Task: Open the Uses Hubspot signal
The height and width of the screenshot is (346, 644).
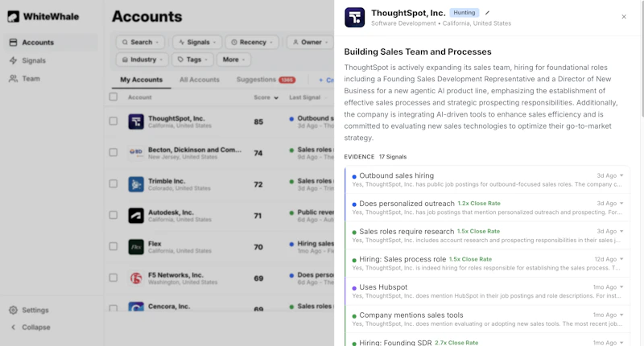Action: [488, 291]
